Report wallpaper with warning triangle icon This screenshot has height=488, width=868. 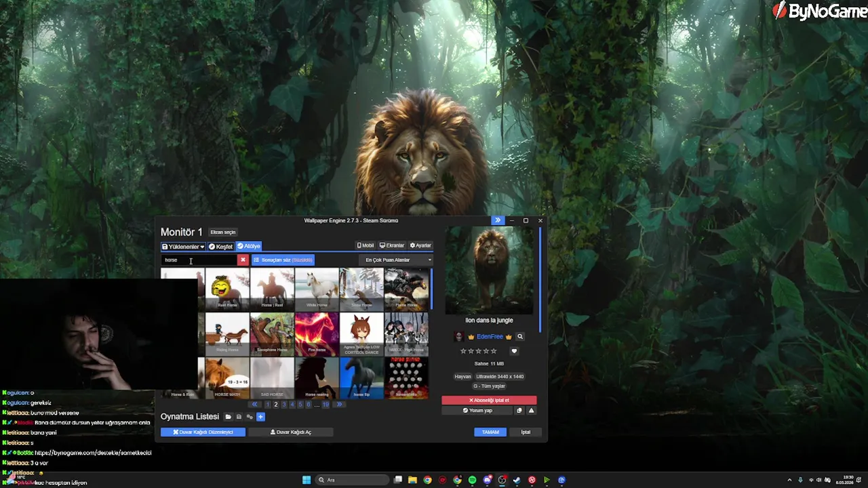(x=531, y=411)
